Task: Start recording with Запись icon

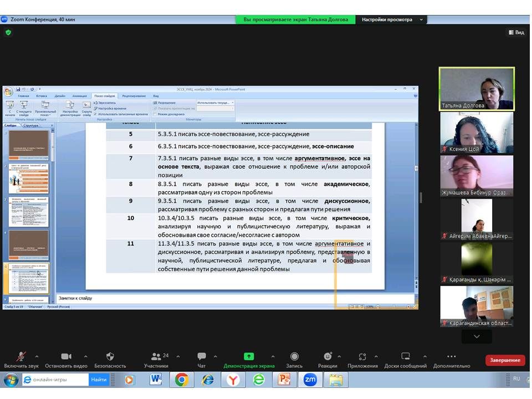Action: 294,356
